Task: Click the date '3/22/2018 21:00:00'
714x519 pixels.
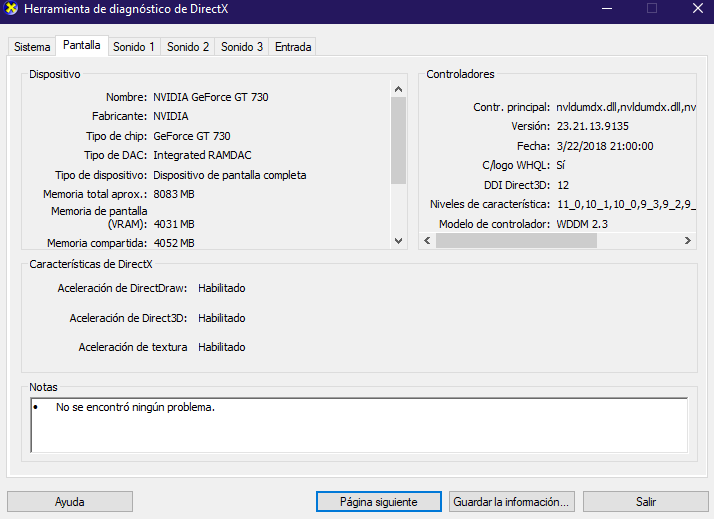Action: click(605, 146)
